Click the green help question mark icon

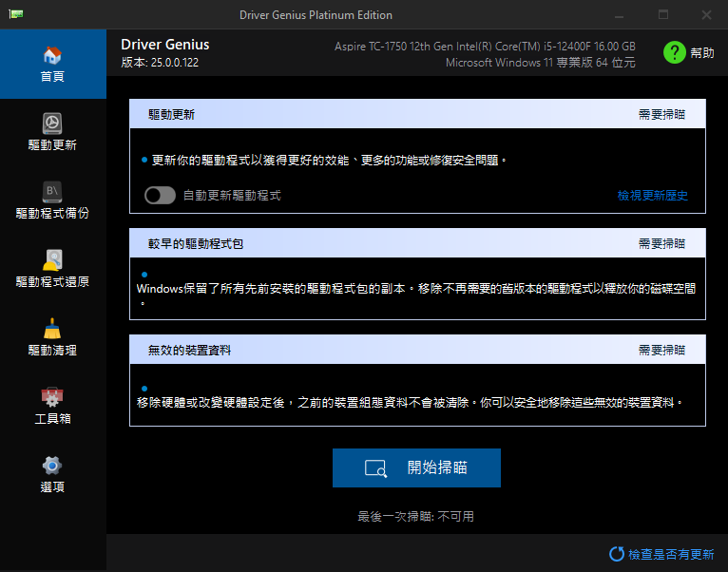click(x=674, y=52)
